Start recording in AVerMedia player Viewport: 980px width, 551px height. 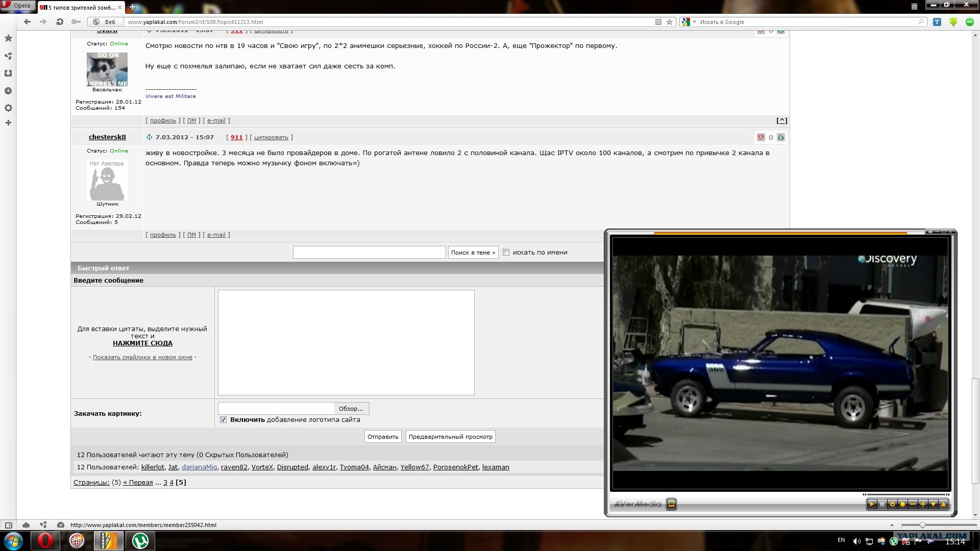point(902,505)
